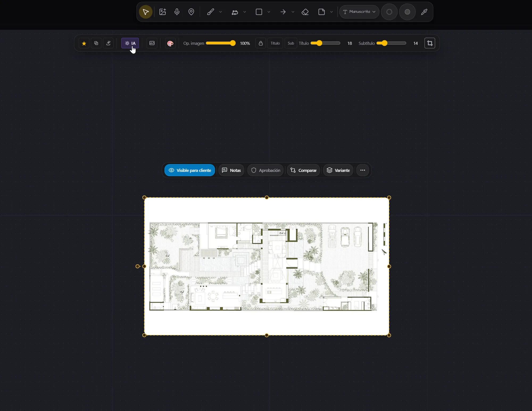Toggle the Sub label button

(x=291, y=43)
